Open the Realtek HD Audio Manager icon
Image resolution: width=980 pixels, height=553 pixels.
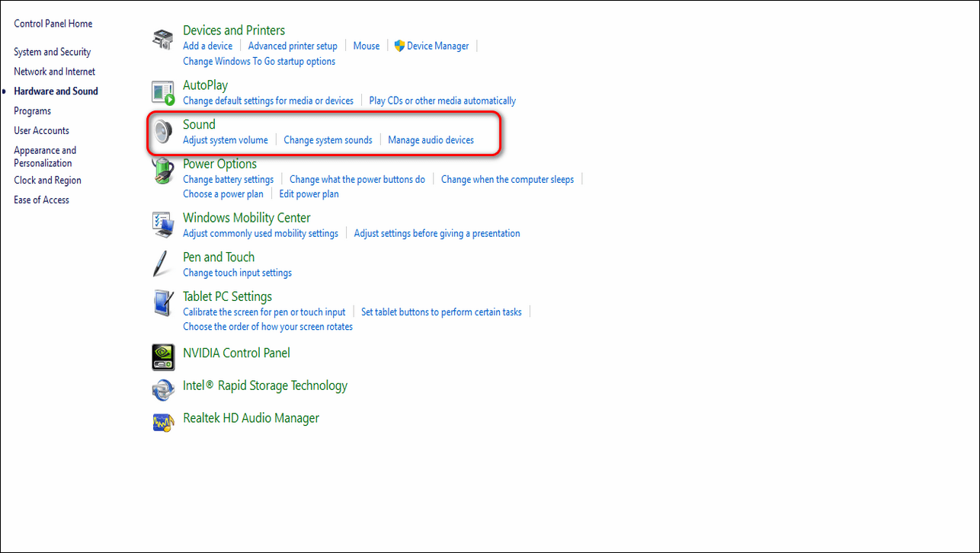click(163, 420)
